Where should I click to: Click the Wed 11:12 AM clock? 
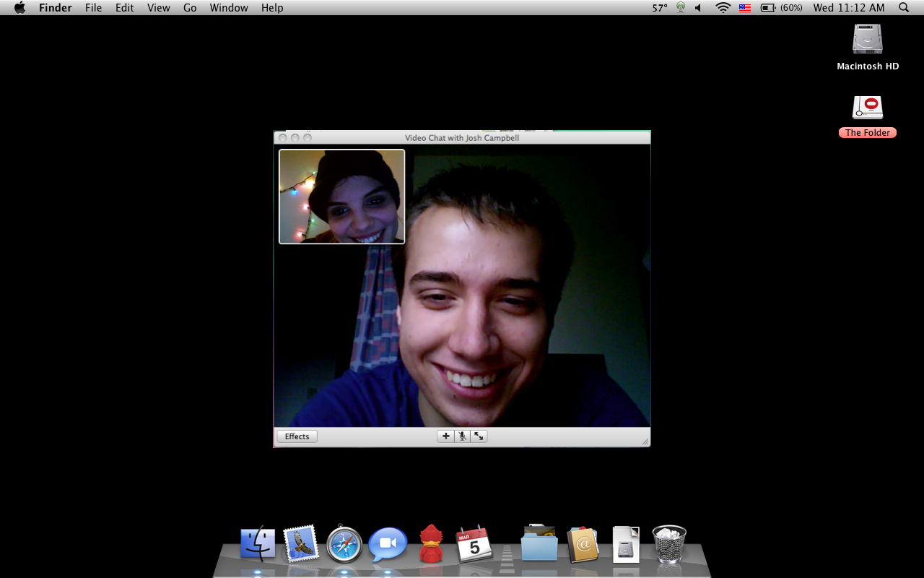[848, 8]
